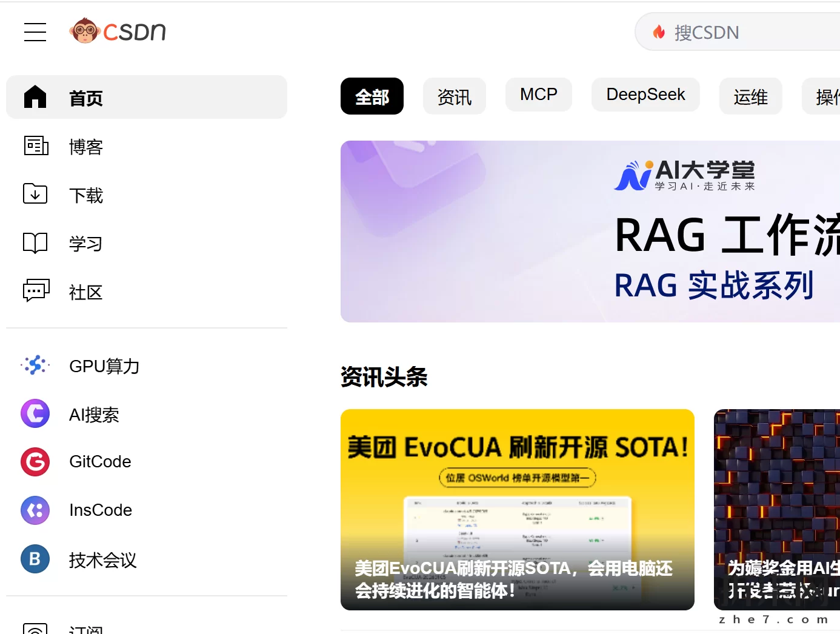The width and height of the screenshot is (840, 634).
Task: Click the InsCode sidebar icon
Action: 35,510
